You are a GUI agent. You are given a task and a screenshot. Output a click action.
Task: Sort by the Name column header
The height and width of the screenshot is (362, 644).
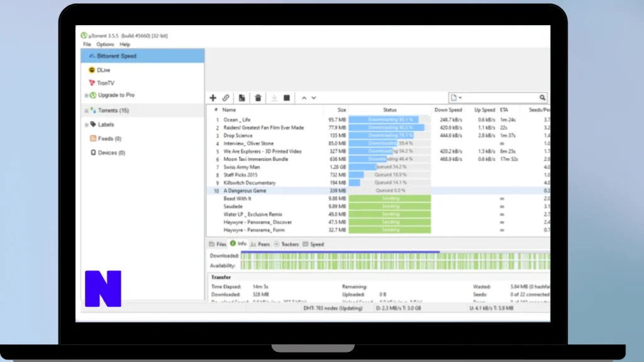point(229,110)
